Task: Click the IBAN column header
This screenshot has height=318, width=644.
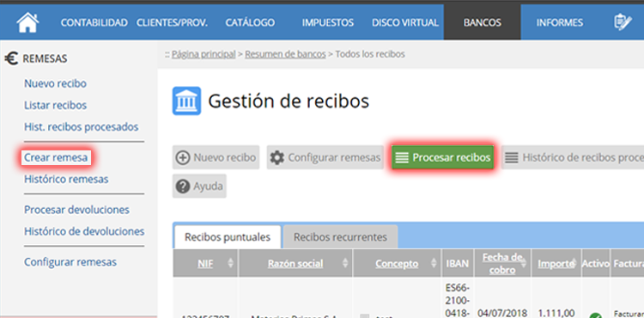Action: (457, 263)
